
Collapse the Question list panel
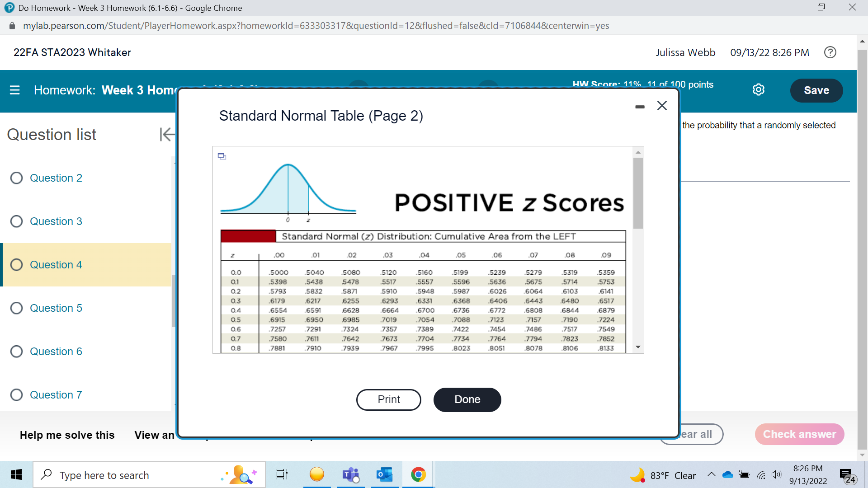tap(167, 134)
